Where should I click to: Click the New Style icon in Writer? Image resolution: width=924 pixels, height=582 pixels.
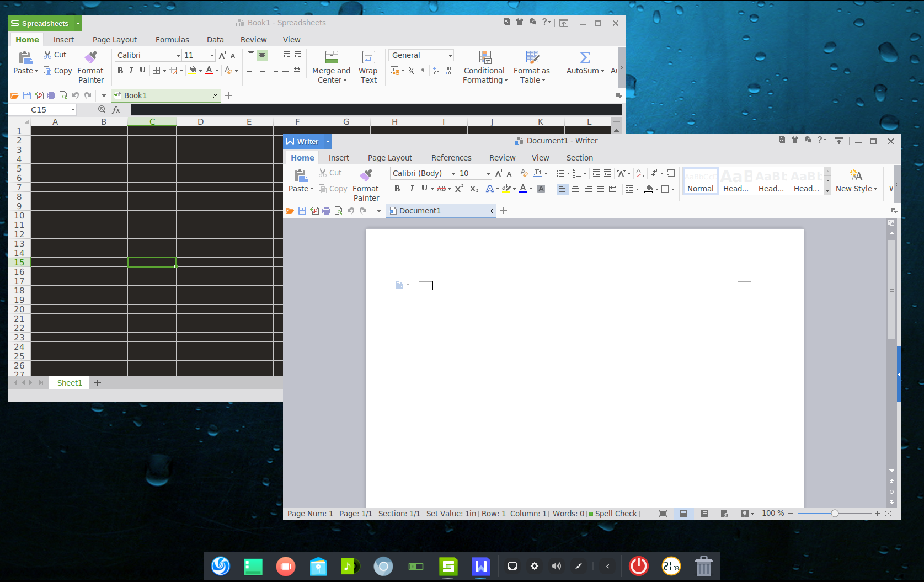click(856, 176)
